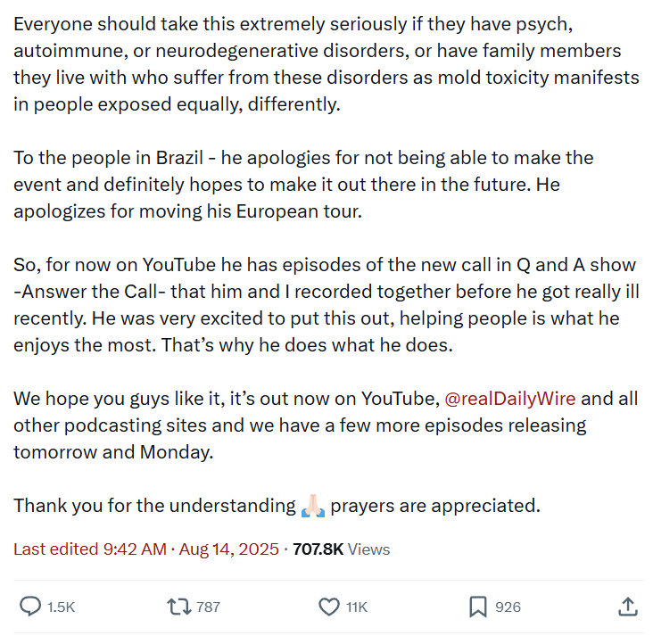
Task: Click the 9:42 AM timestamp
Action: 135,549
